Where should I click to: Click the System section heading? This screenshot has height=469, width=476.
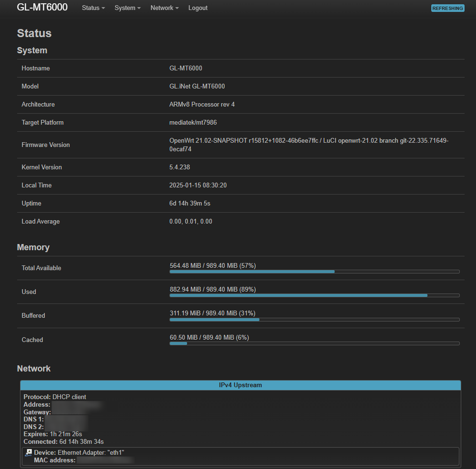coord(32,50)
